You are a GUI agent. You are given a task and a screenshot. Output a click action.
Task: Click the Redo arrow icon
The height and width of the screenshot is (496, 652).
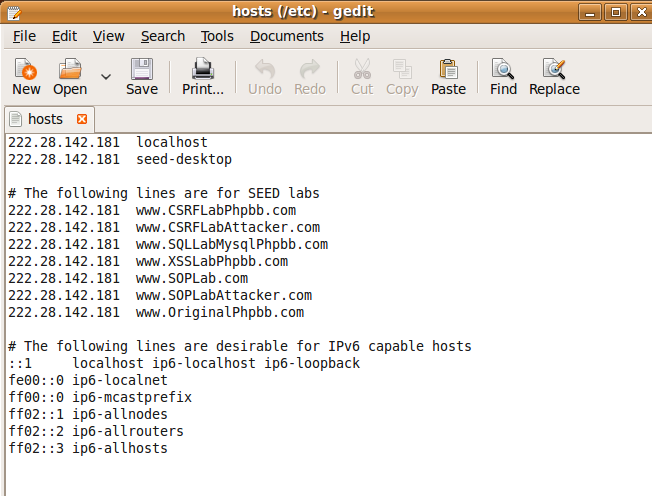310,69
